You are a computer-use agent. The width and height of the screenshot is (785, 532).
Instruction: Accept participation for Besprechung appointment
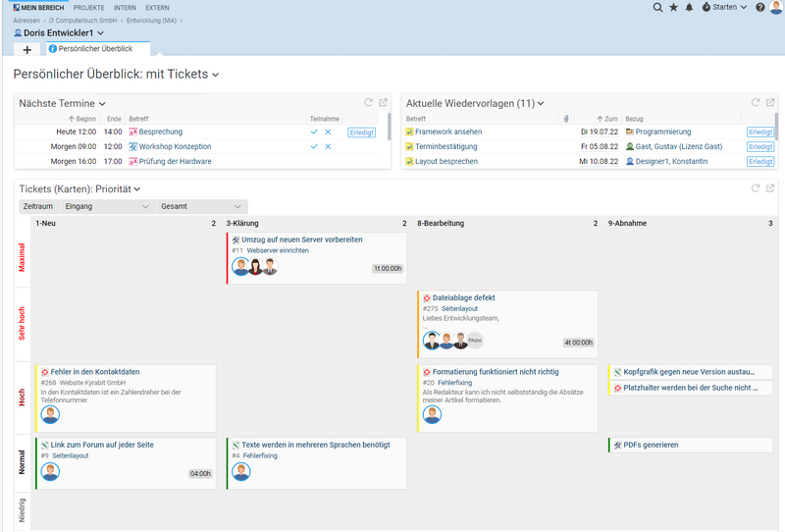click(314, 132)
